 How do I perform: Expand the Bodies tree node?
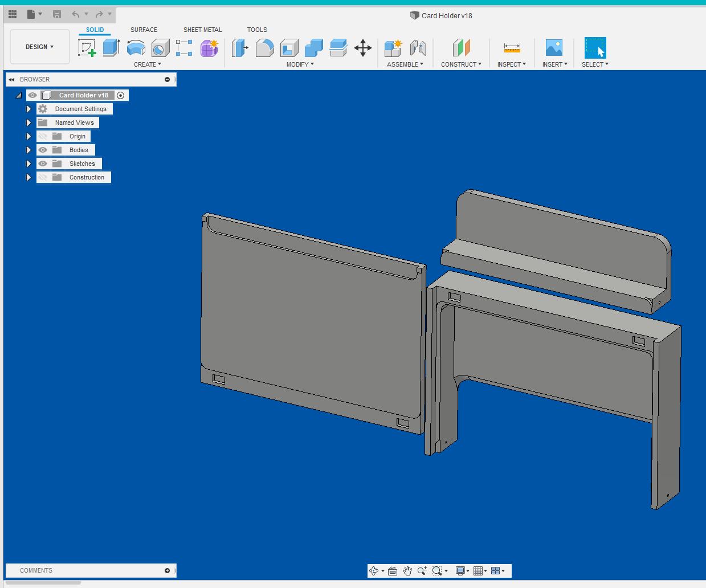[x=28, y=150]
